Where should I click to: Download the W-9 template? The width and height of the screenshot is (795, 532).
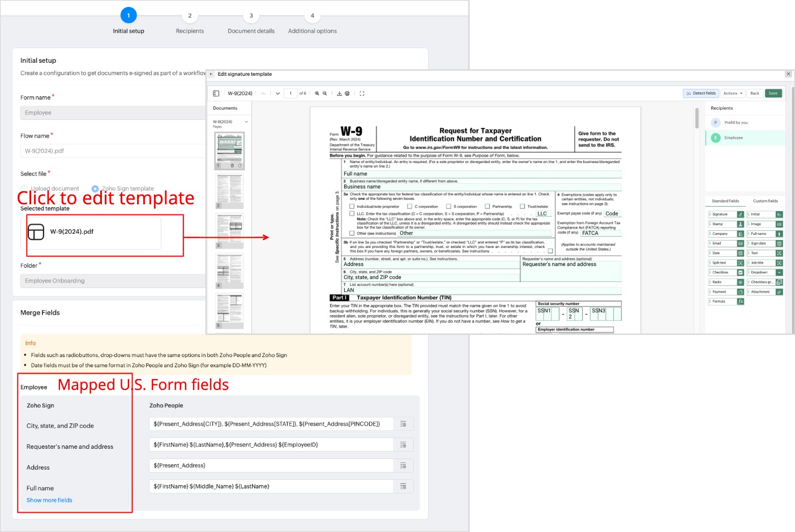pyautogui.click(x=339, y=93)
